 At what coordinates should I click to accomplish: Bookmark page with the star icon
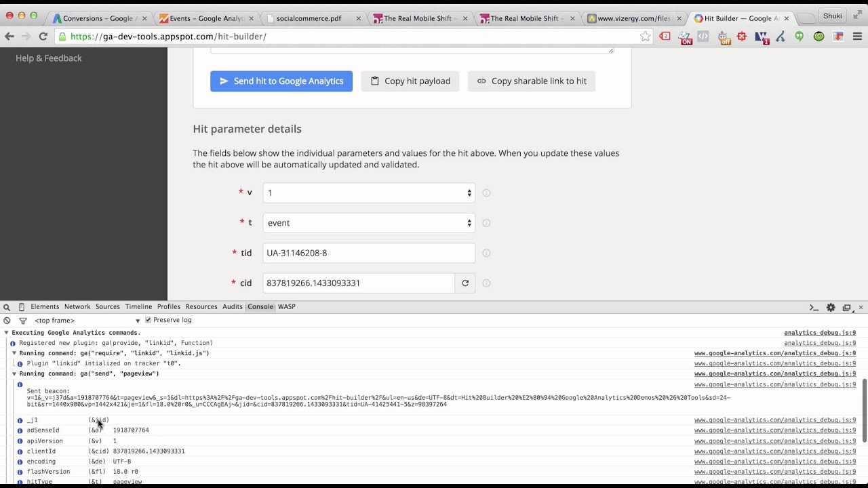point(645,37)
